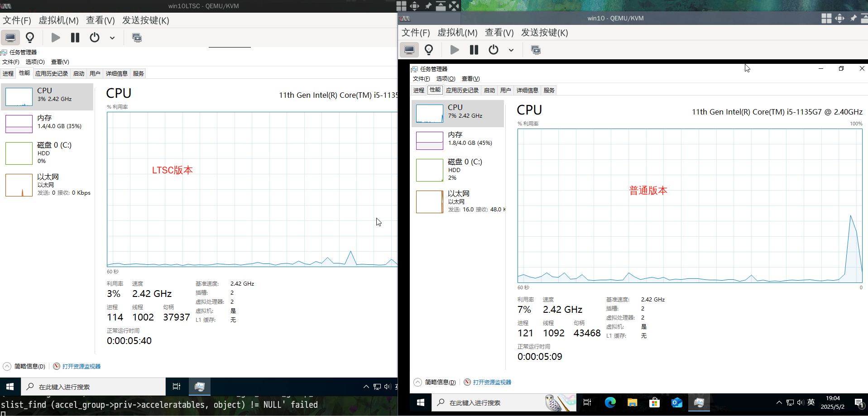The width and height of the screenshot is (868, 416).
Task: Open the 虚拟机(M) menu in win10LTSC window
Action: click(x=58, y=20)
